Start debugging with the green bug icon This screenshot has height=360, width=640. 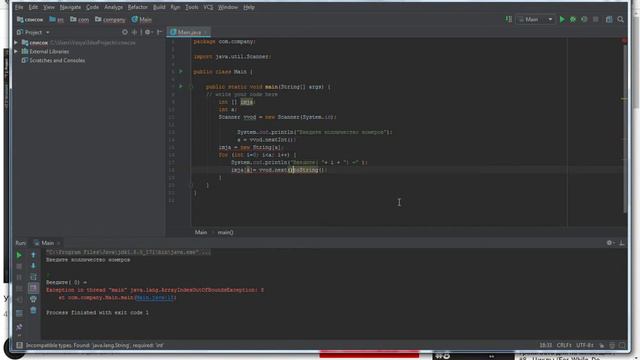(x=573, y=19)
